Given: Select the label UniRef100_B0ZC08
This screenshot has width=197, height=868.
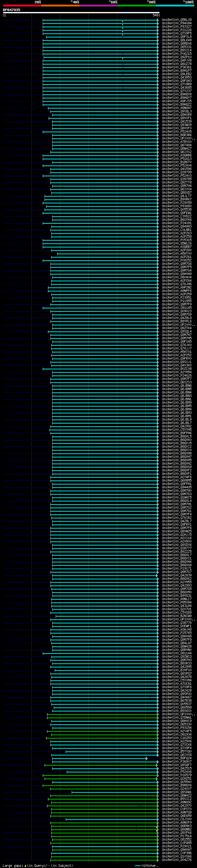Looking at the screenshot, I should click(x=176, y=369).
